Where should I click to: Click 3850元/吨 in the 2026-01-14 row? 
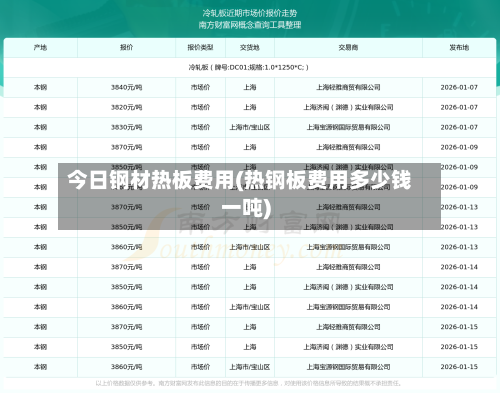click(126, 287)
